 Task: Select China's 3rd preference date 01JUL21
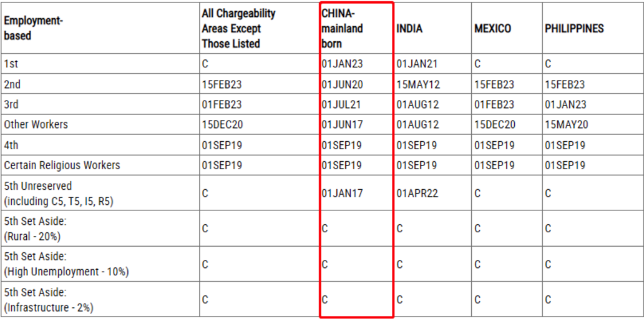pos(341,105)
